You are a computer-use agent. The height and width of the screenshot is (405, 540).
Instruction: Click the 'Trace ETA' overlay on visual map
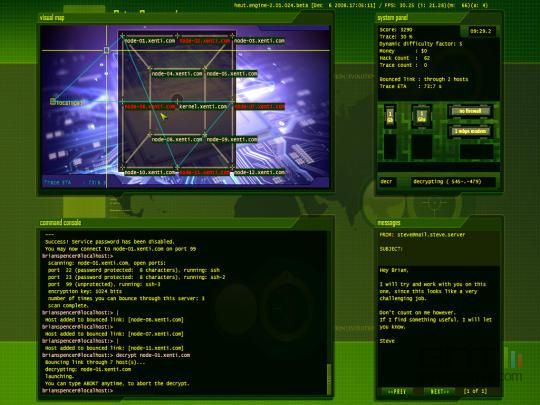74,182
